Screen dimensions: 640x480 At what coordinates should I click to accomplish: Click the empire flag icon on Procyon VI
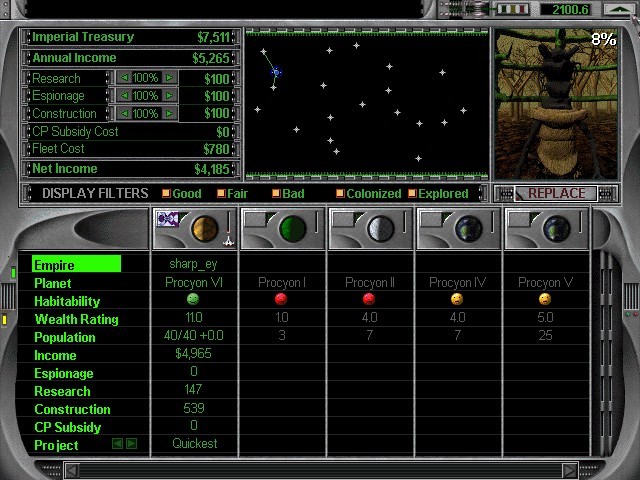point(168,219)
